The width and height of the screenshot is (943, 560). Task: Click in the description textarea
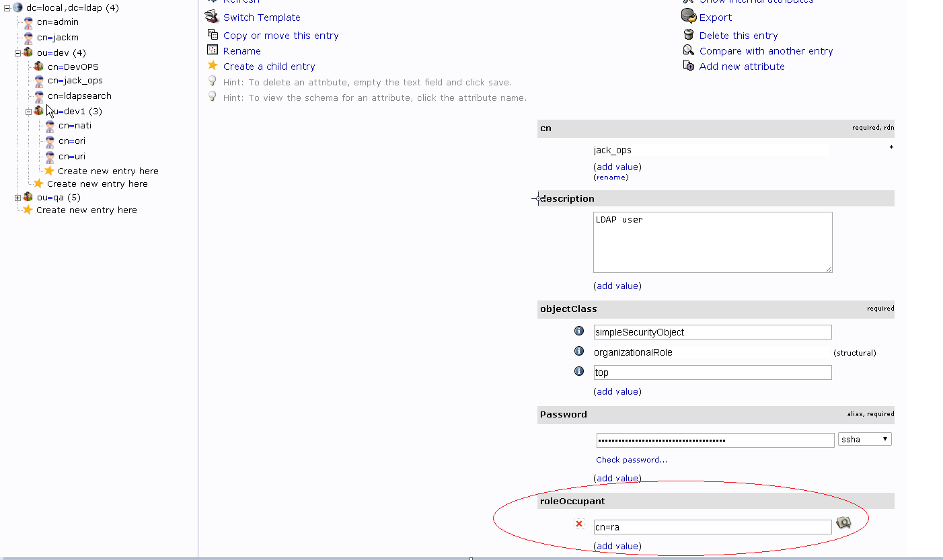coord(713,243)
